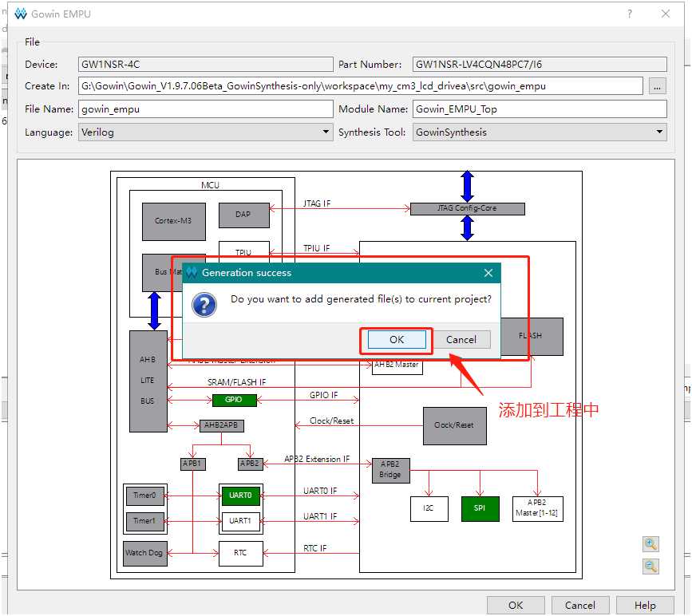
Task: Select the RTC block
Action: (241, 553)
